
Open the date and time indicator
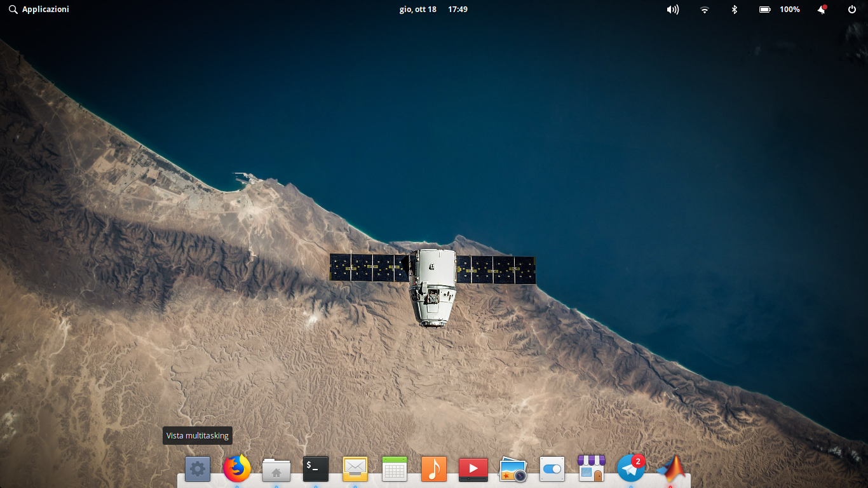point(433,10)
